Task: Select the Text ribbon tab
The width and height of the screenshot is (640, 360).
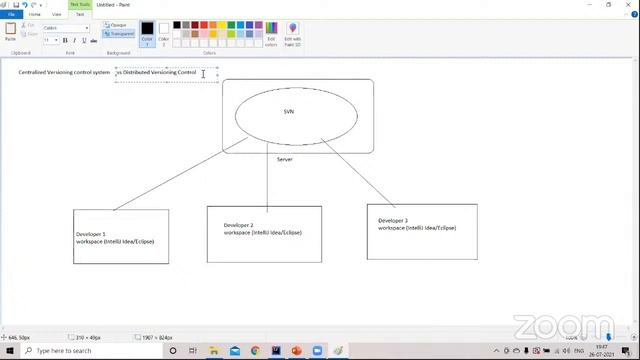Action: point(80,14)
